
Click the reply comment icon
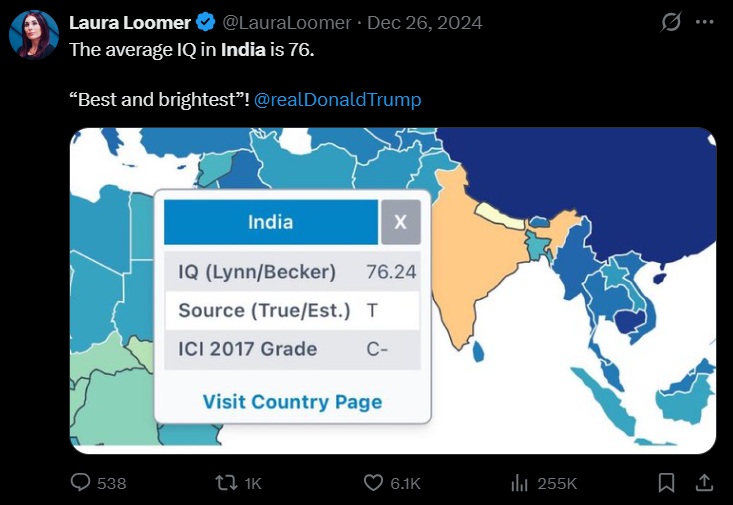(81, 483)
